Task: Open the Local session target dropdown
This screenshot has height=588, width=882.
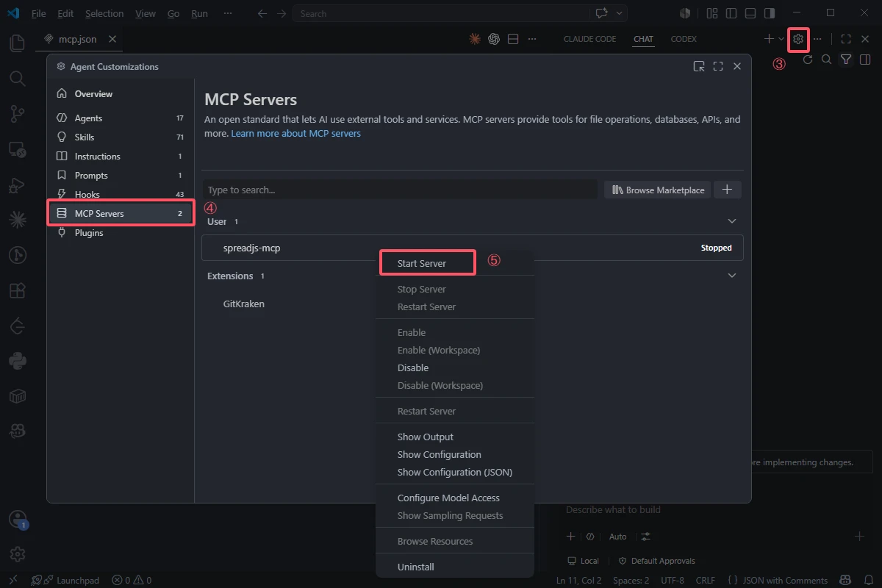Action: tap(583, 561)
